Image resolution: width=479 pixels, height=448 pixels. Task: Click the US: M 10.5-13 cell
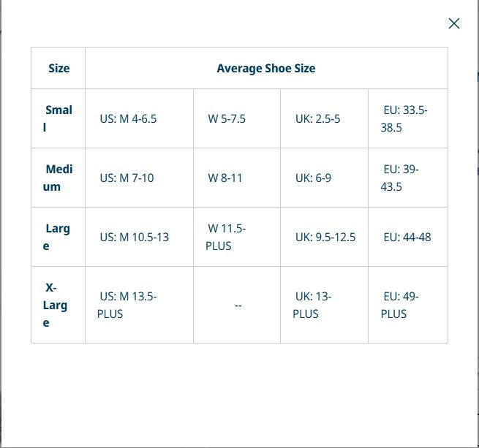(134, 237)
